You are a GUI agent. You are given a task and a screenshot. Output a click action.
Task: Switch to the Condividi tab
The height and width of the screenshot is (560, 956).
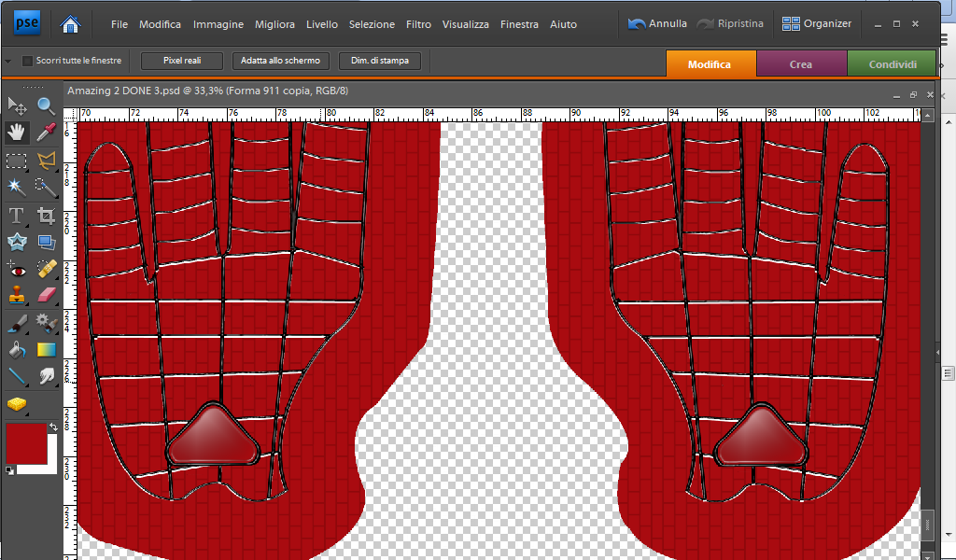[x=892, y=63]
